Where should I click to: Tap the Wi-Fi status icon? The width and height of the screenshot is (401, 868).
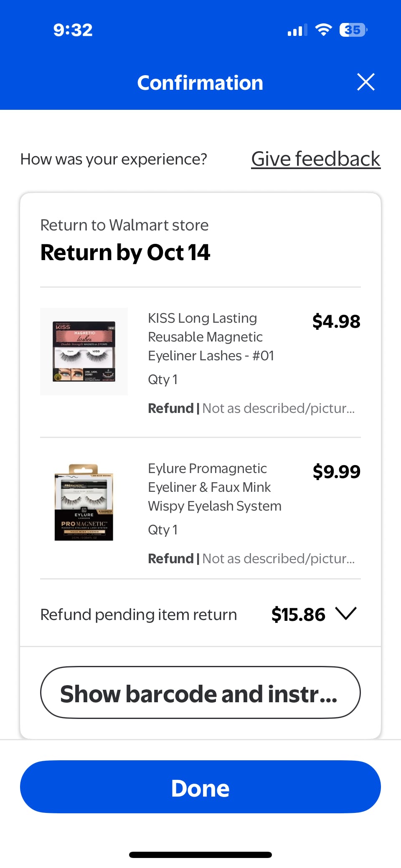coord(323,30)
